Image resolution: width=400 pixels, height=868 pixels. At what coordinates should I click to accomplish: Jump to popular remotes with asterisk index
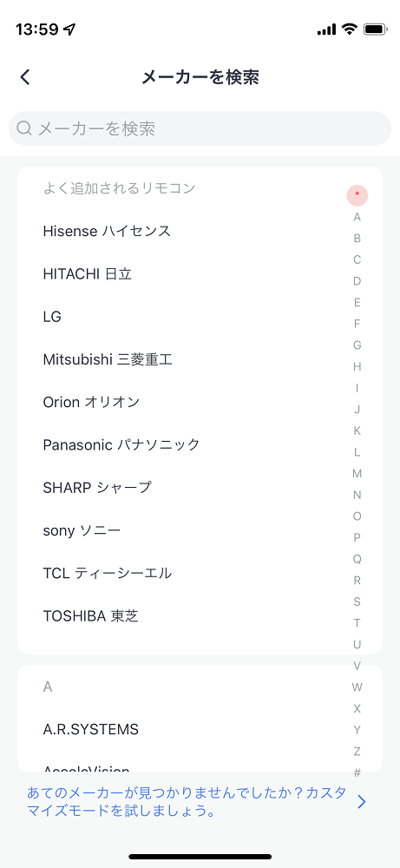(x=357, y=194)
